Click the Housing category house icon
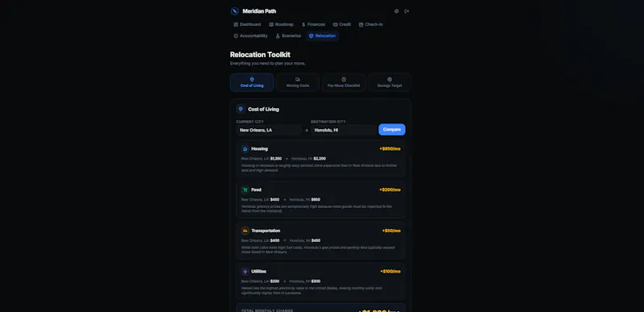 (x=246, y=149)
